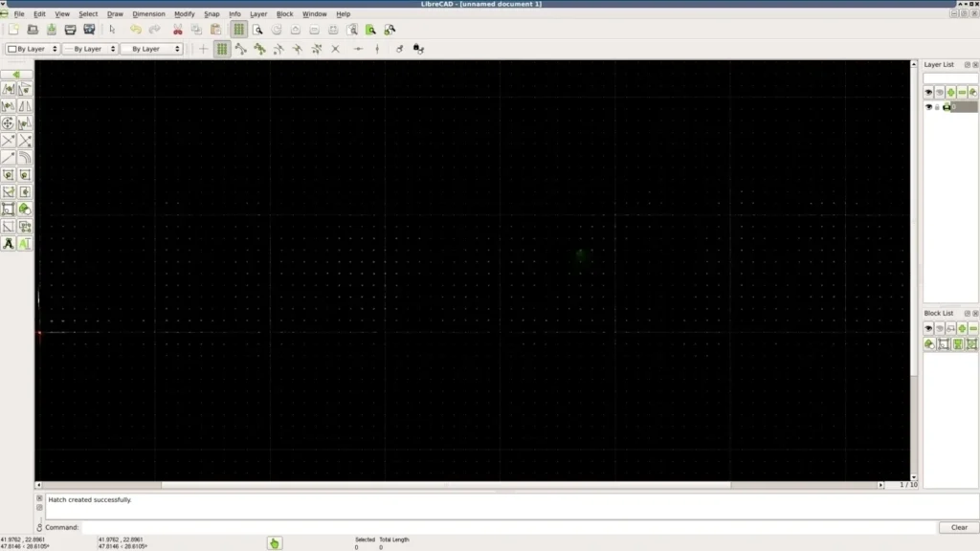Open the Dimension menu
The height and width of the screenshot is (551, 980).
(x=148, y=14)
